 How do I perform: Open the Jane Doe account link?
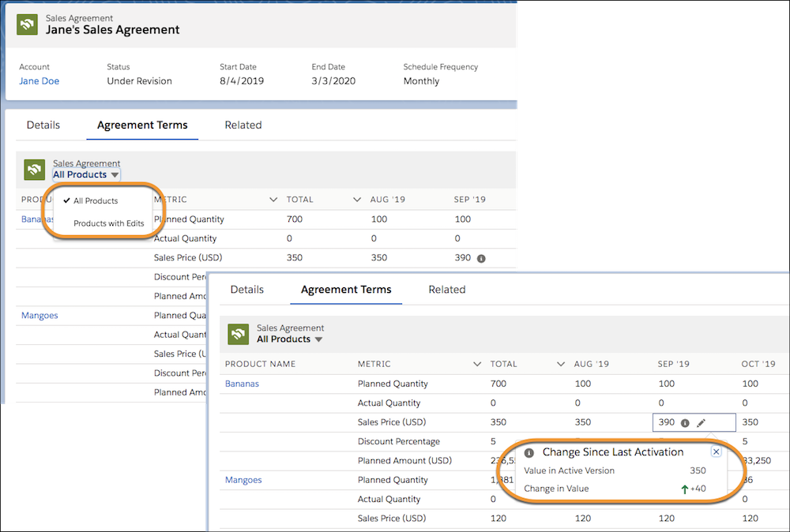coord(39,81)
